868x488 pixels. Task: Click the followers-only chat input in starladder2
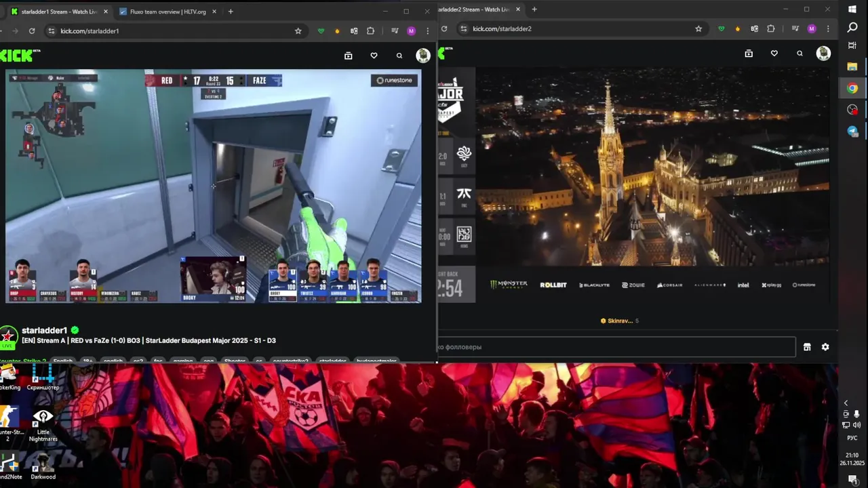616,347
